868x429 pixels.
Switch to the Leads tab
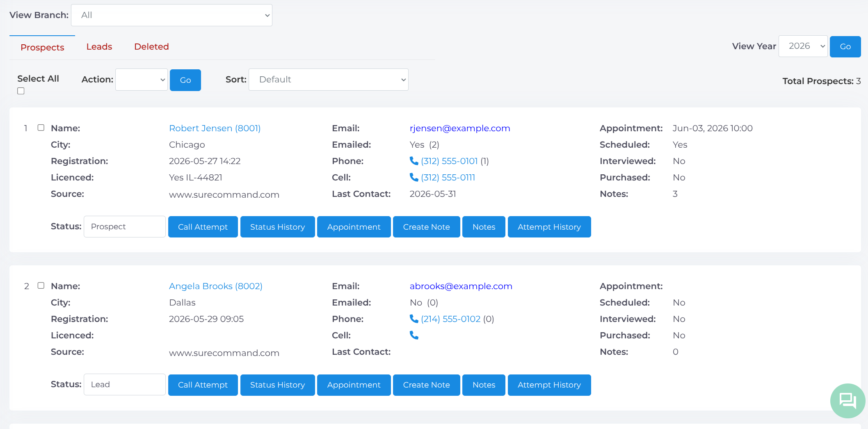[99, 47]
